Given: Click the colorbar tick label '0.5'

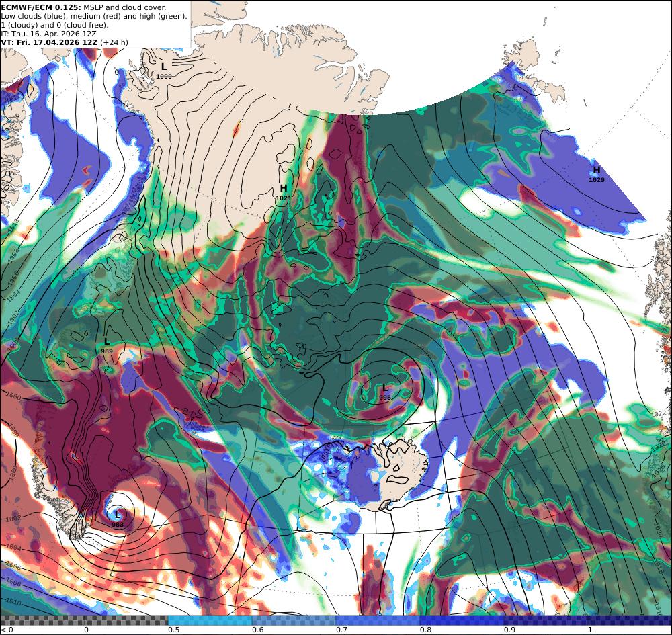Looking at the screenshot, I should point(173,630).
